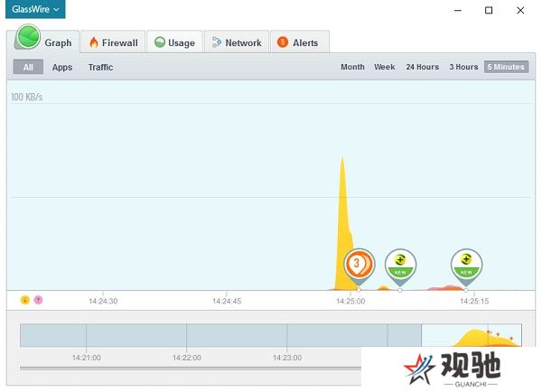Viewport: 542px width, 392px height.
Task: Maximize the GlassWire window
Action: coord(489,10)
